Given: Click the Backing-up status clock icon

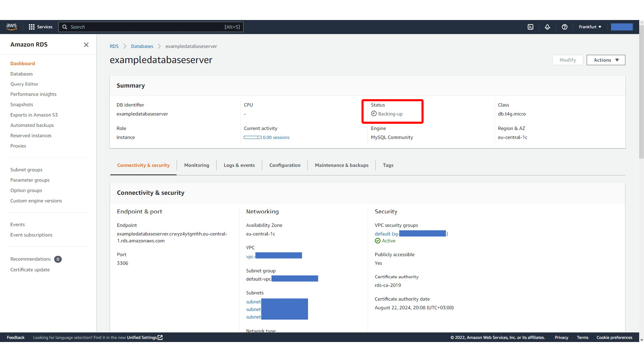Looking at the screenshot, I should [x=374, y=114].
